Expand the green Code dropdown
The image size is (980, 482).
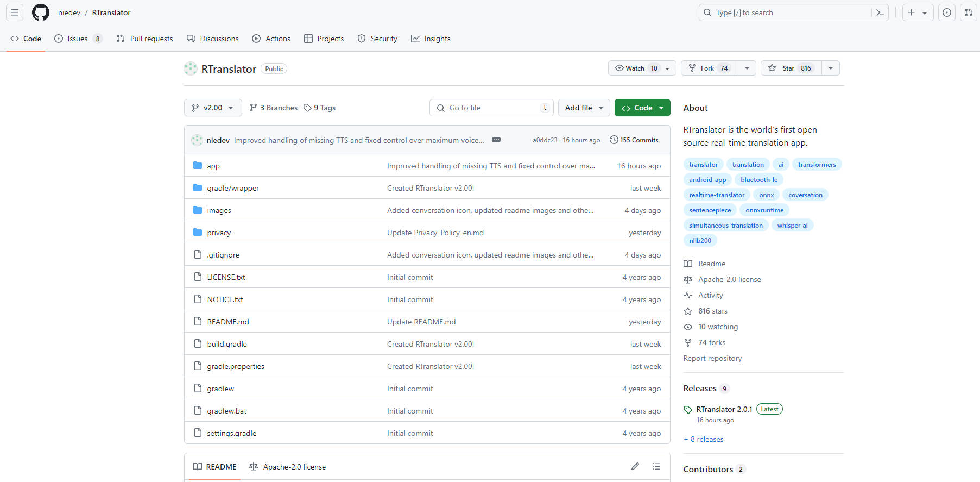pos(642,108)
